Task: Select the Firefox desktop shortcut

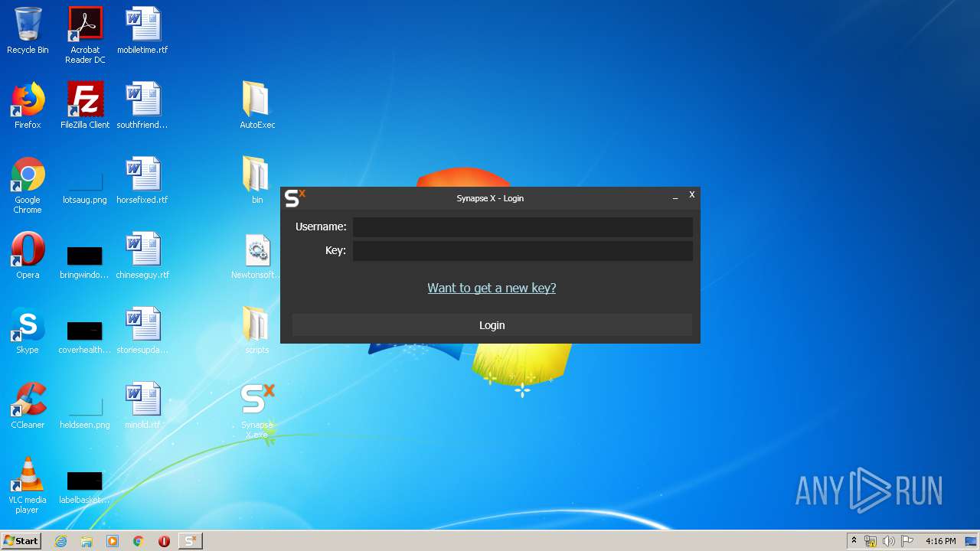Action: pyautogui.click(x=28, y=106)
